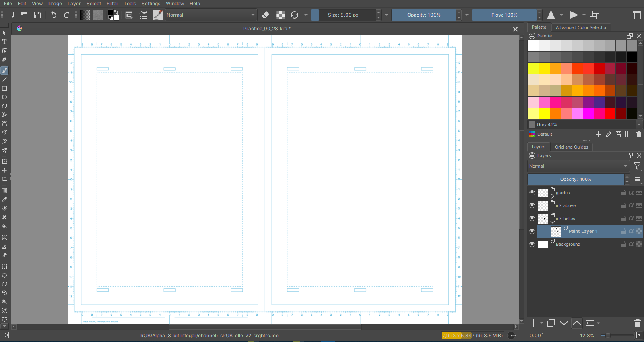Choose the Rectangle shape tool
Screen dimensions: 644x342
[4, 88]
